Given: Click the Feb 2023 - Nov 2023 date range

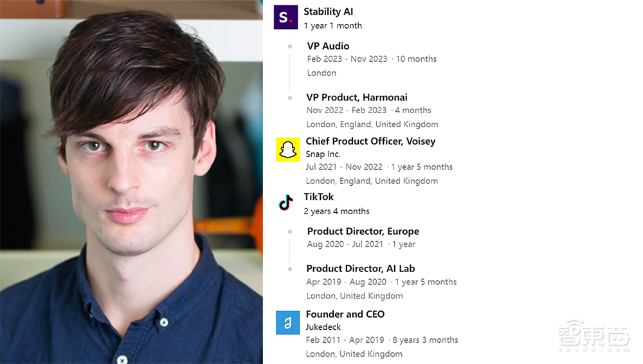Looking at the screenshot, I should [x=347, y=59].
